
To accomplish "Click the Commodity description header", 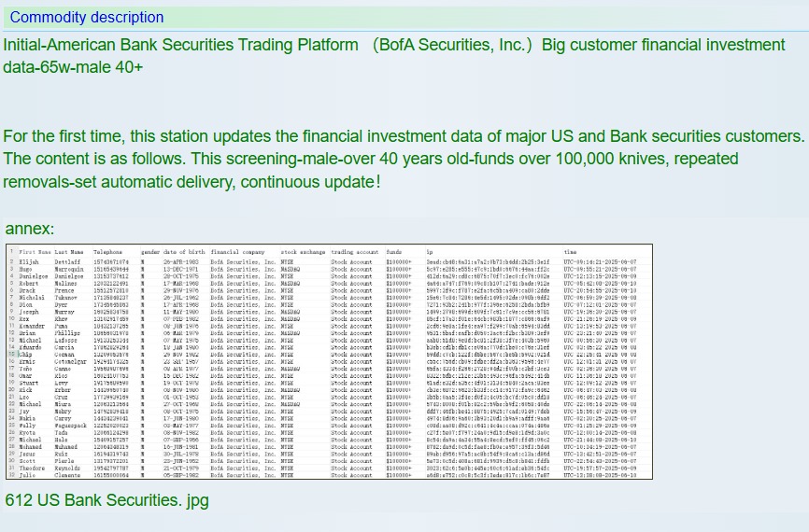I will click(87, 17).
